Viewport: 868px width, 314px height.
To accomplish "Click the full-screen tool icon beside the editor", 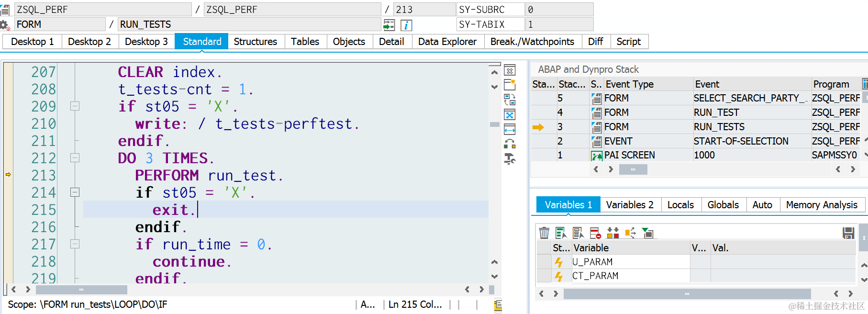I will (x=510, y=115).
